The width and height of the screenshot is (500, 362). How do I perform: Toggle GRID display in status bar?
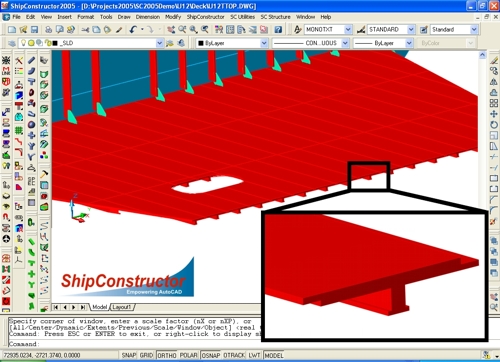click(x=146, y=355)
